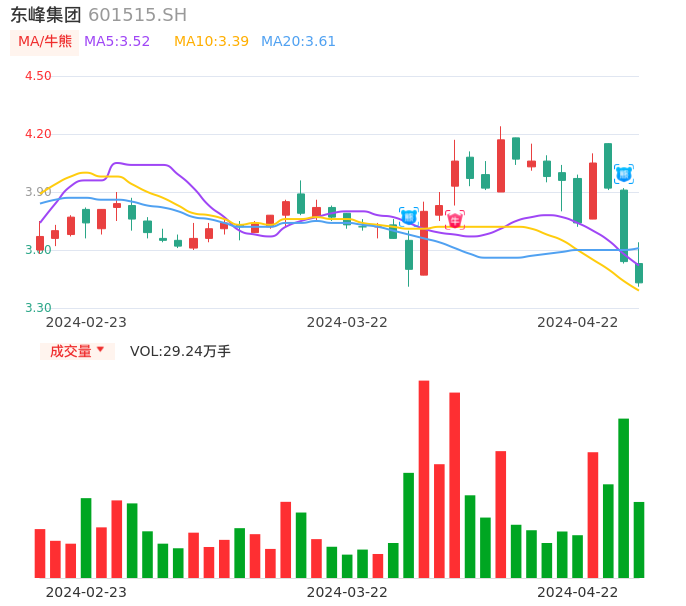Click the tallest green volume bar

coord(623,498)
